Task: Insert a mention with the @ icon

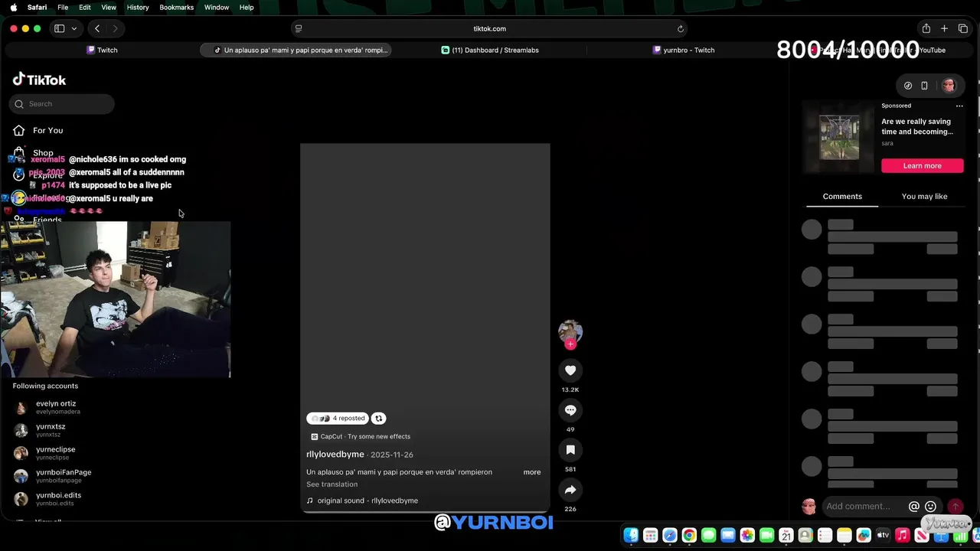Action: click(x=913, y=506)
